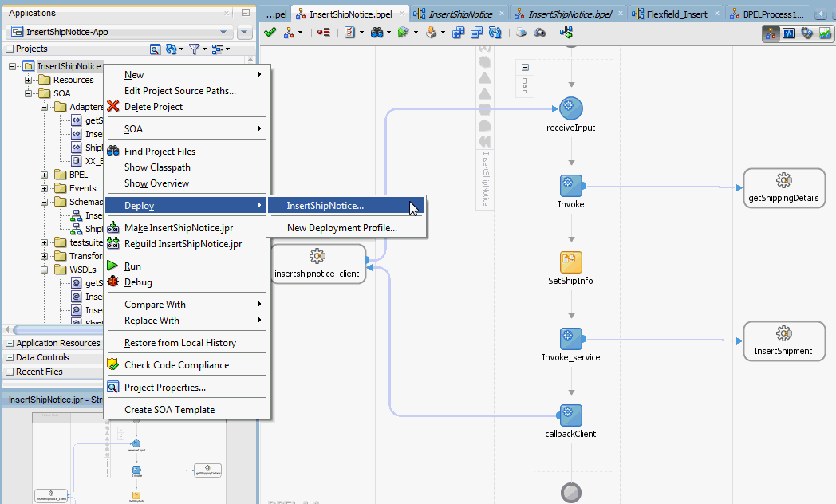Click the blue refresh arrows toolbar icon

click(495, 33)
